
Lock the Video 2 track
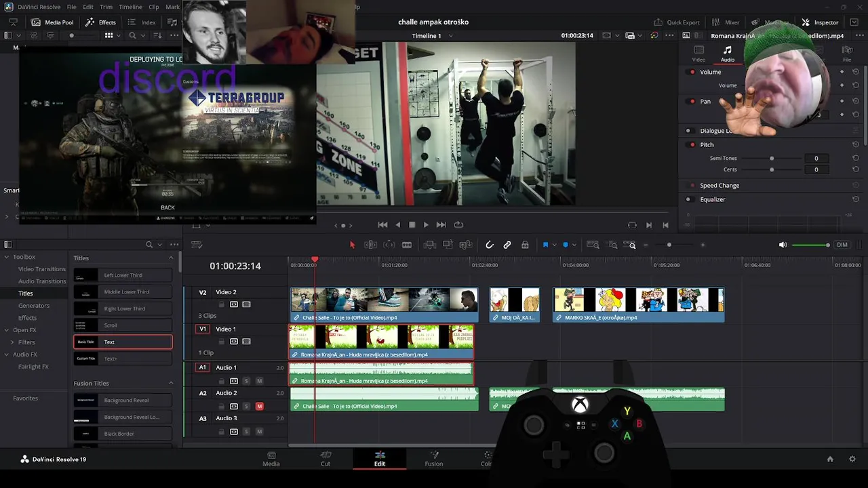(x=221, y=304)
